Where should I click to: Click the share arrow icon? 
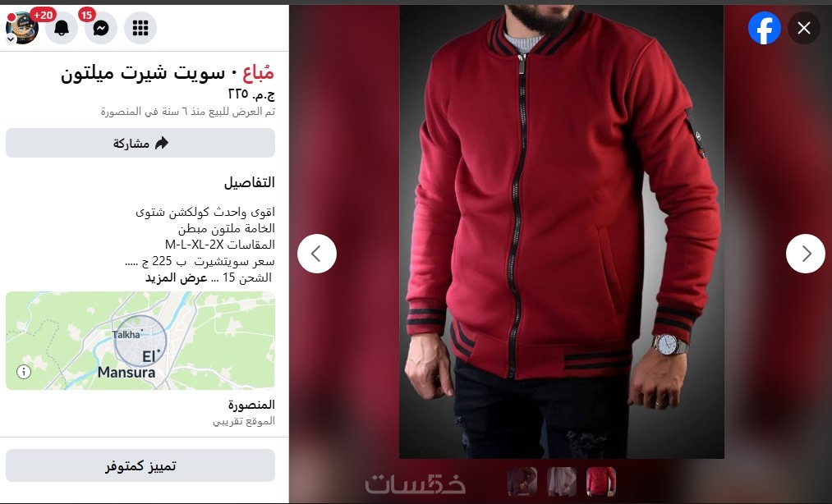(161, 143)
